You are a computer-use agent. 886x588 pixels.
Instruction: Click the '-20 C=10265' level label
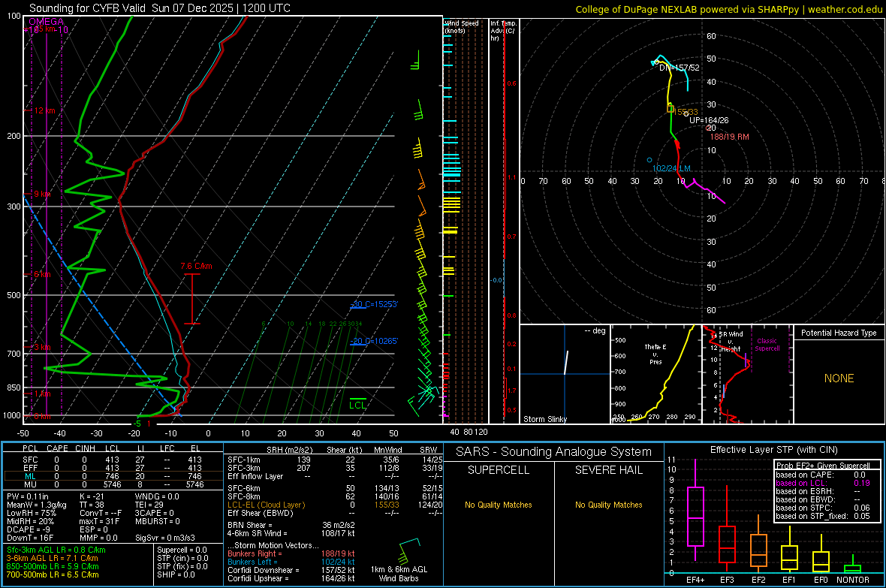point(375,341)
